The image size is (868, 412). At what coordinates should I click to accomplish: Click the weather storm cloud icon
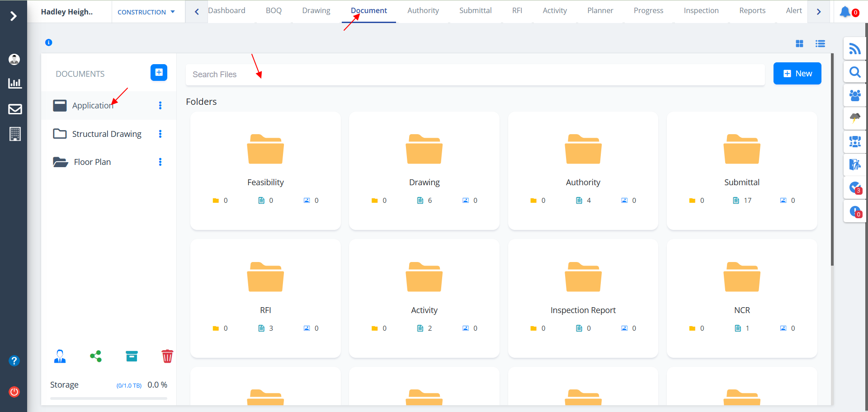point(854,118)
